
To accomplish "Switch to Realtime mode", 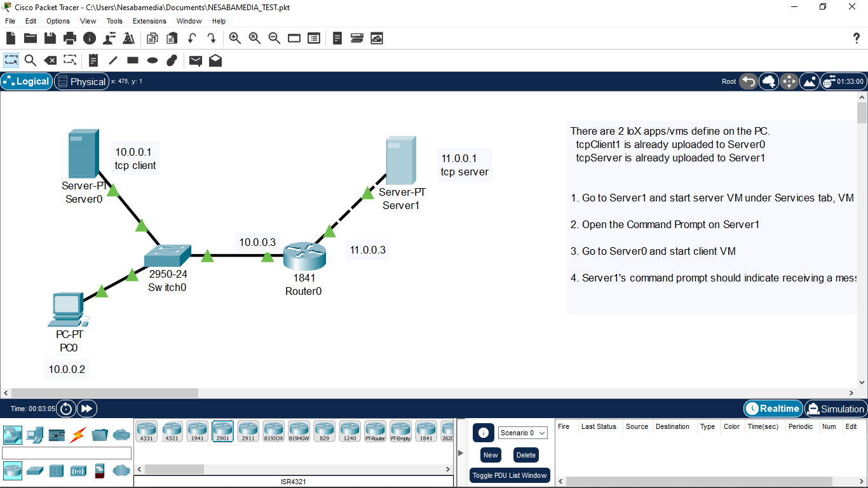I will coord(773,409).
